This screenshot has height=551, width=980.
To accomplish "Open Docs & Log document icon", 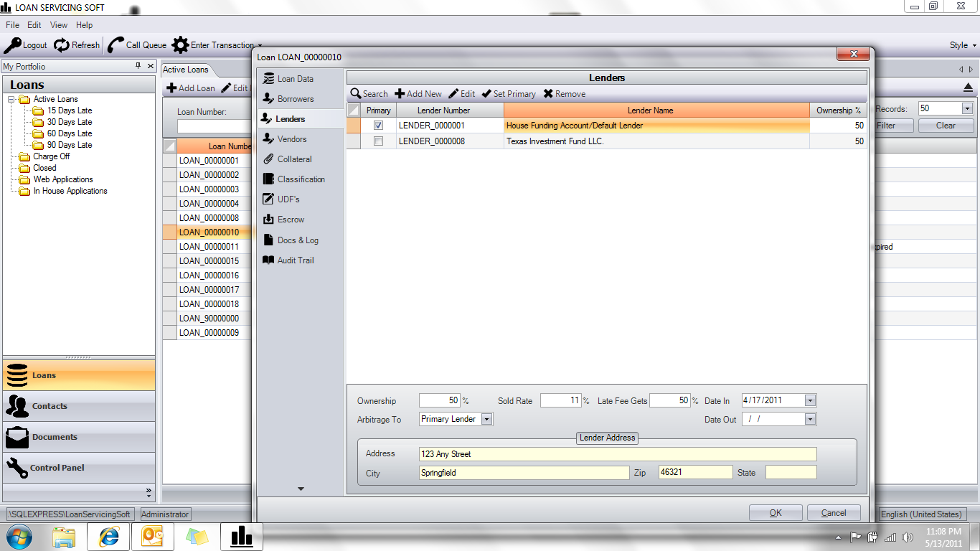I will point(268,240).
